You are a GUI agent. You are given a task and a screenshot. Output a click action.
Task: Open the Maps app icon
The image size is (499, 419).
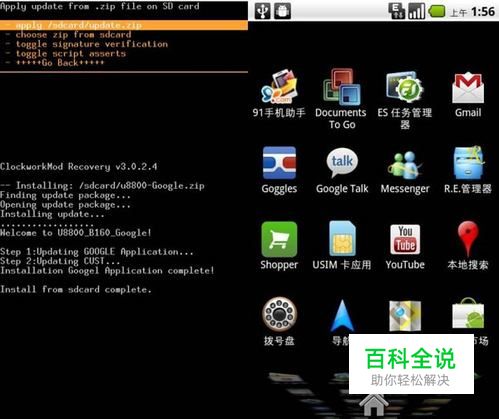coord(405,317)
